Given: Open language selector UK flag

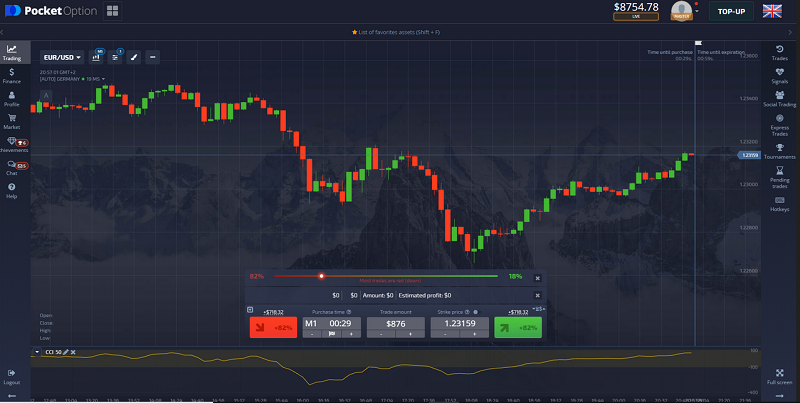Looking at the screenshot, I should [x=772, y=11].
